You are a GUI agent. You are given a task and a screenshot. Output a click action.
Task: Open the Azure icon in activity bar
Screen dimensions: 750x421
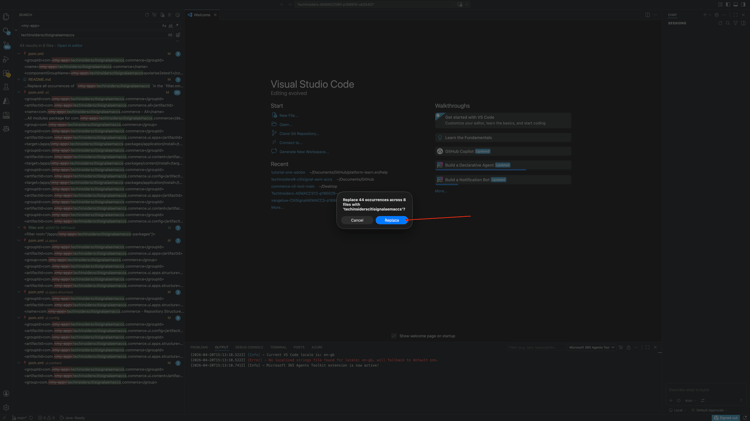coord(6,101)
